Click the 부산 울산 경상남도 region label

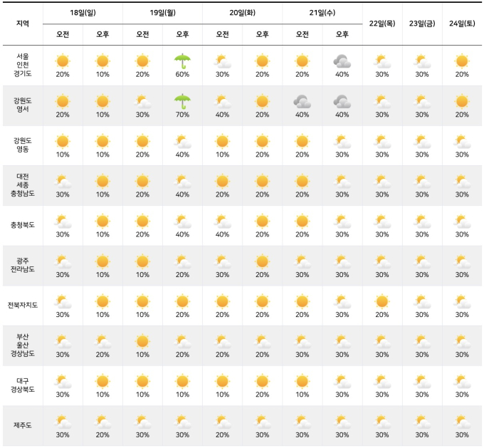[x=23, y=345]
